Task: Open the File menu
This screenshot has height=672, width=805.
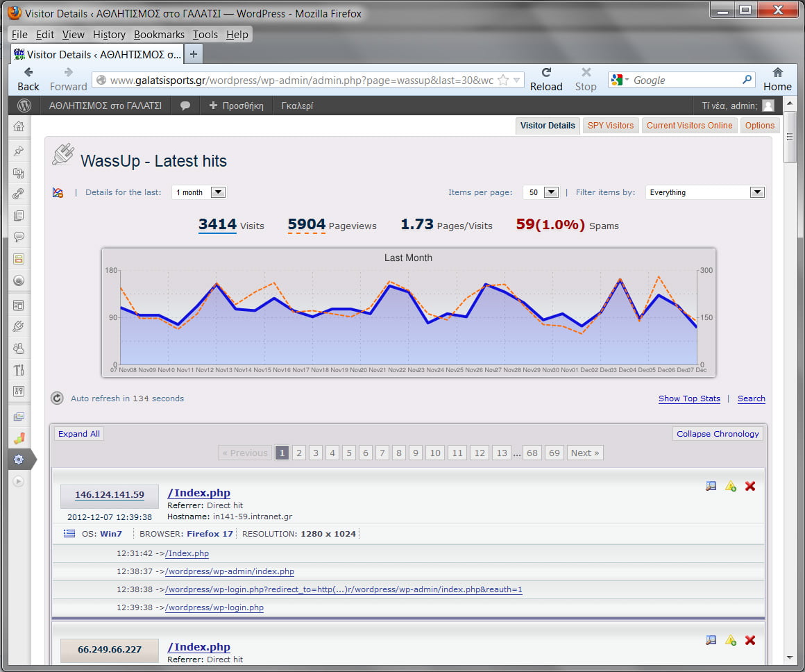Action: pyautogui.click(x=19, y=35)
